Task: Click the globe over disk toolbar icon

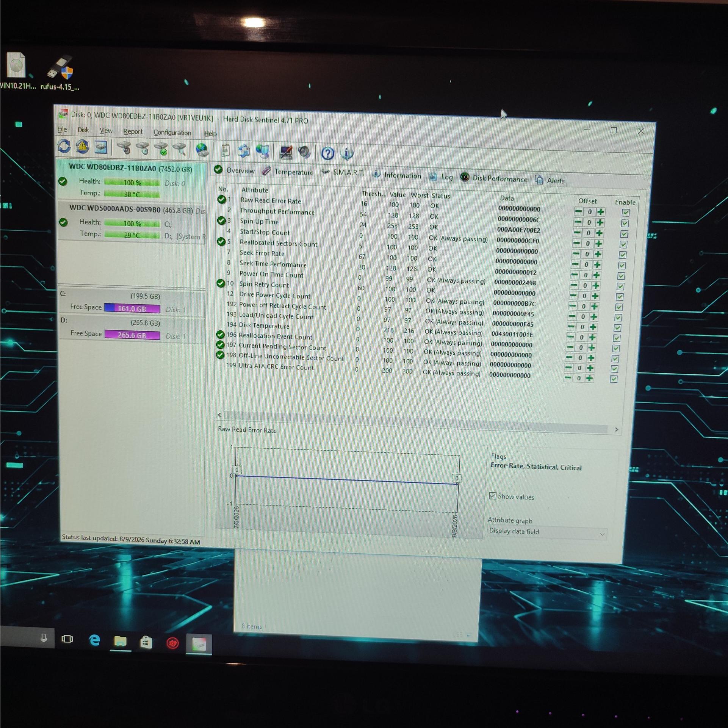Action: coord(202,150)
